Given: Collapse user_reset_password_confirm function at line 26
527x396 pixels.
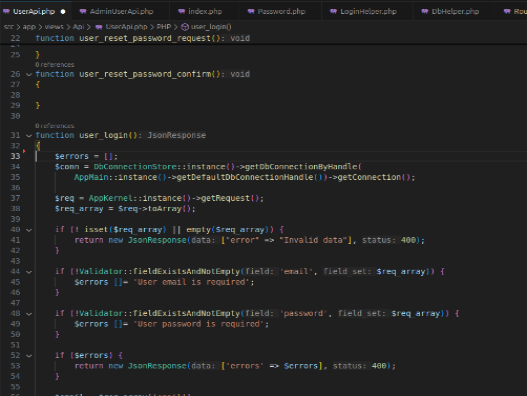Looking at the screenshot, I should click(29, 74).
